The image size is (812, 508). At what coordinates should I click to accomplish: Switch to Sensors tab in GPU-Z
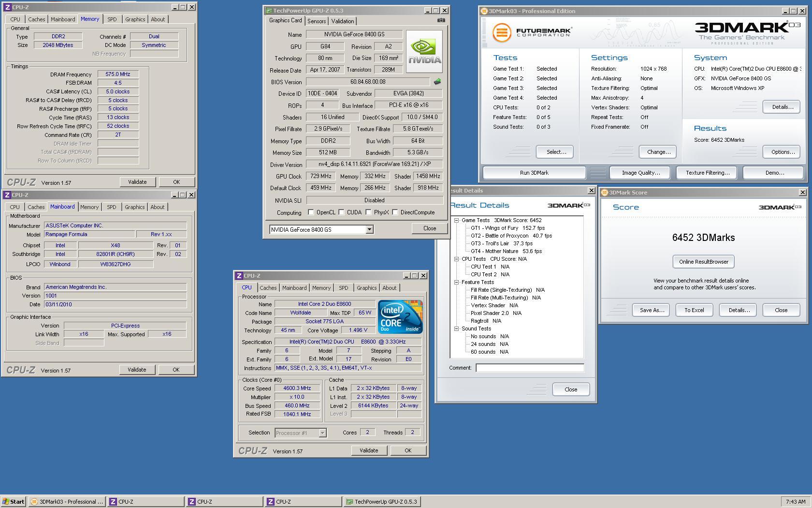(x=316, y=21)
